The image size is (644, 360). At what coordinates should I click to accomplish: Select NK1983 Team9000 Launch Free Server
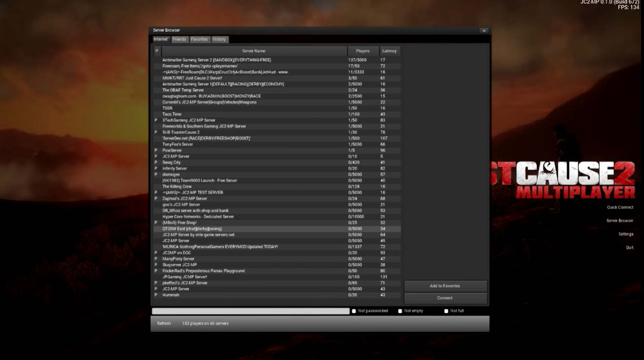tap(277, 180)
